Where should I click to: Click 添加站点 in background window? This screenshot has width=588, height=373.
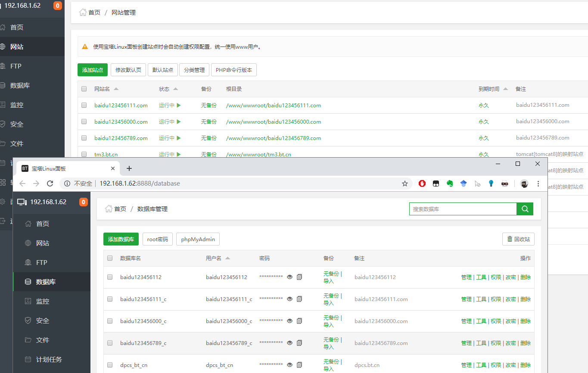point(93,70)
